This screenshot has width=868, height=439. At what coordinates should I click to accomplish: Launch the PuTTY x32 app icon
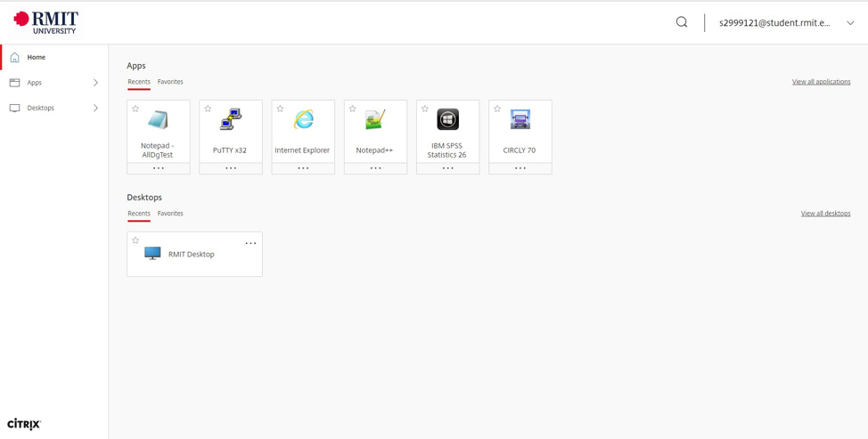click(231, 119)
